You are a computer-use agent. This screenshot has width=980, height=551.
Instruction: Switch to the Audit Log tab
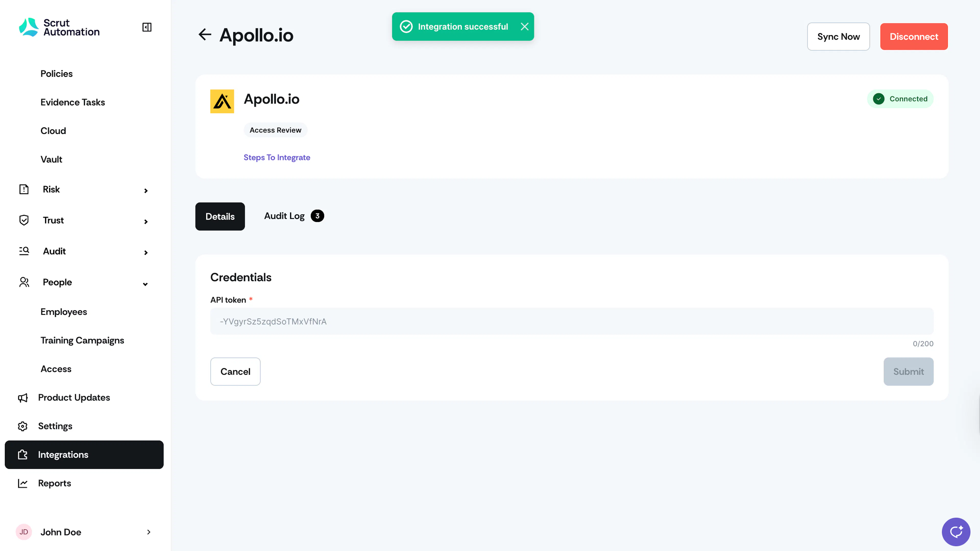[294, 216]
